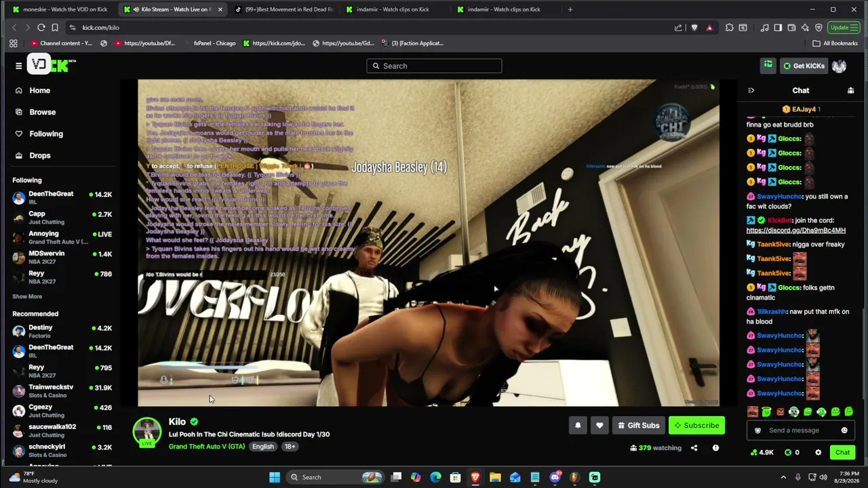Open the taskbar Task View icon
The width and height of the screenshot is (868, 488).
click(396, 477)
